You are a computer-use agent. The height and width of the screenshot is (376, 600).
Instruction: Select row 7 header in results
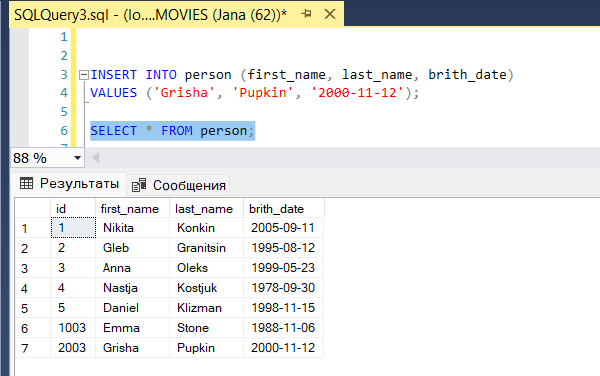[x=33, y=348]
